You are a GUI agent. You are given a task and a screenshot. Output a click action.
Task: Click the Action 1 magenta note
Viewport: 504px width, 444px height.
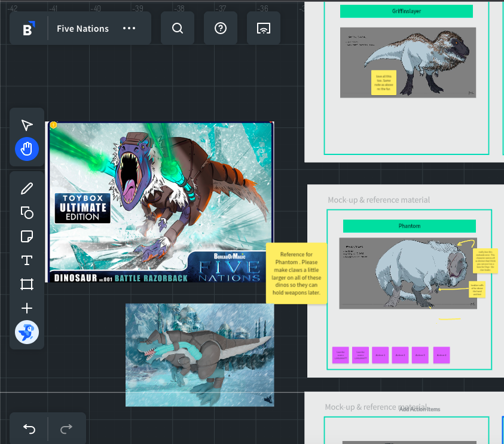[380, 355]
